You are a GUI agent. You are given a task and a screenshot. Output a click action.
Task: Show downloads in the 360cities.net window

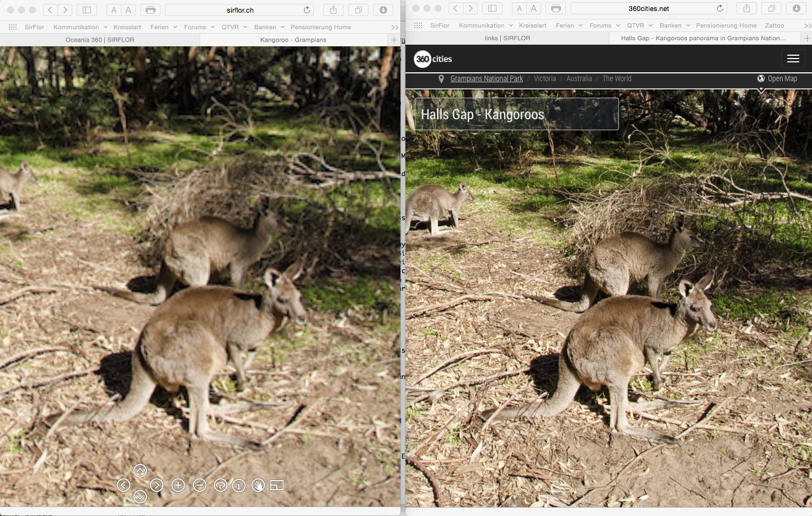pyautogui.click(x=797, y=8)
